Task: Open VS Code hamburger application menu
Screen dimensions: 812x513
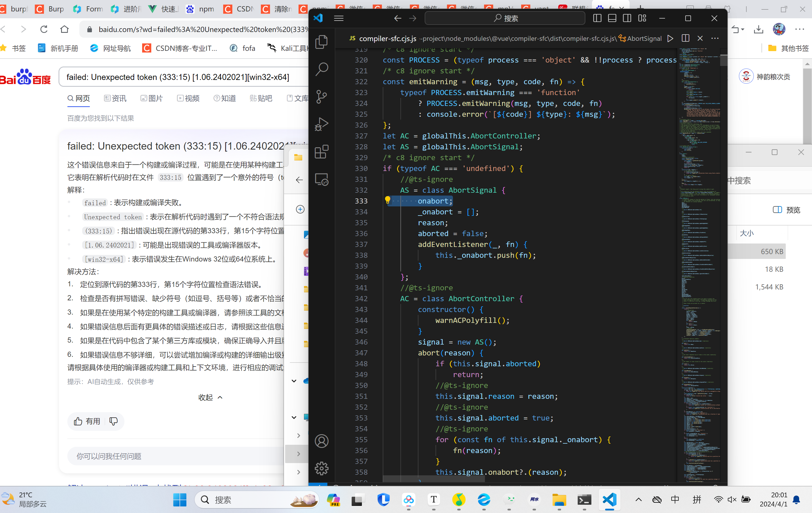Action: [338, 18]
